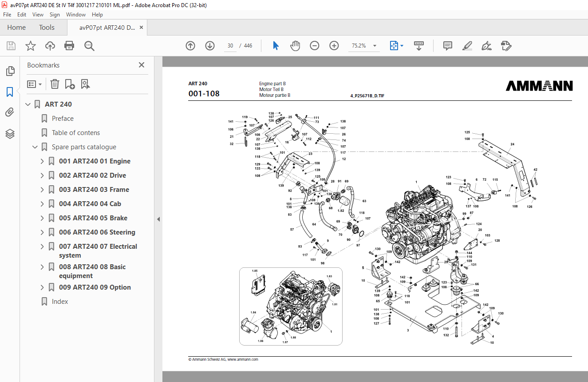This screenshot has height=382, width=588.
Task: Click the inset engine detail thumbnail drawing
Action: 291,306
